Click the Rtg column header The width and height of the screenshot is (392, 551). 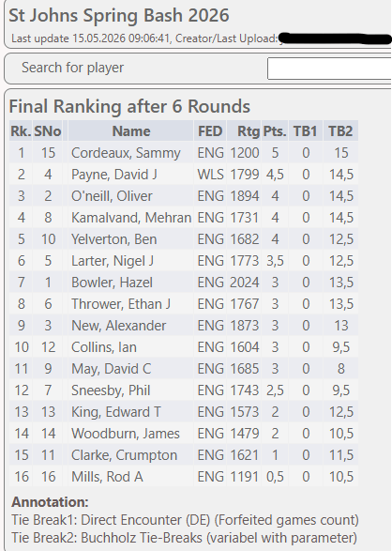(249, 131)
